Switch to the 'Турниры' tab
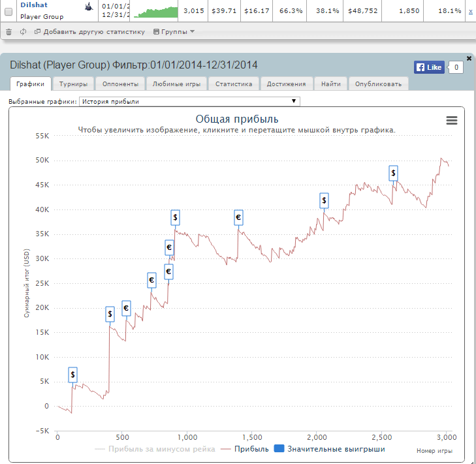The width and height of the screenshot is (476, 464). coord(74,84)
